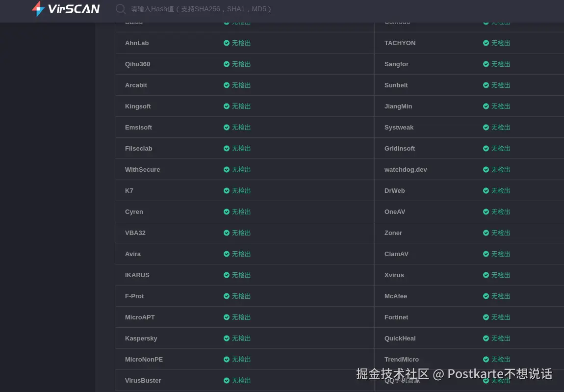Screen dimensions: 564x392
Task: Click the search magnifier icon
Action: 120,9
